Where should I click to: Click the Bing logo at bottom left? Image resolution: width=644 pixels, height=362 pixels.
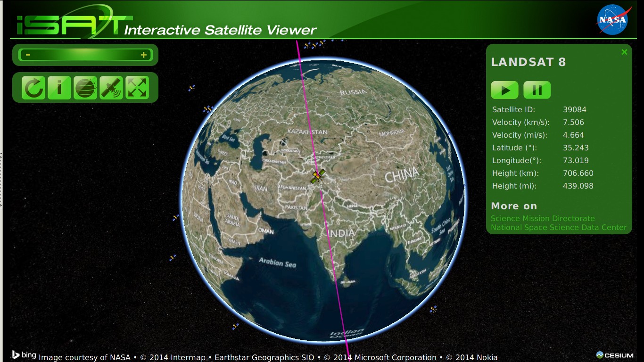(x=22, y=354)
